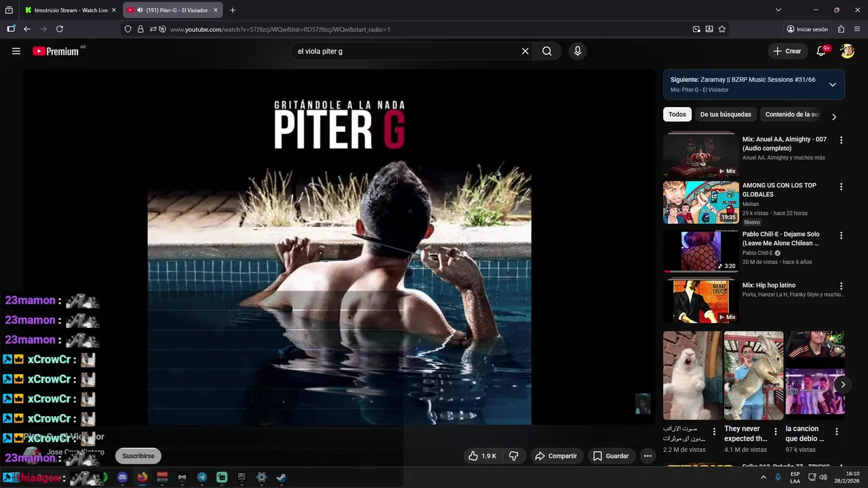Click the install/save page icon in address bar
868x488 pixels.
[709, 29]
